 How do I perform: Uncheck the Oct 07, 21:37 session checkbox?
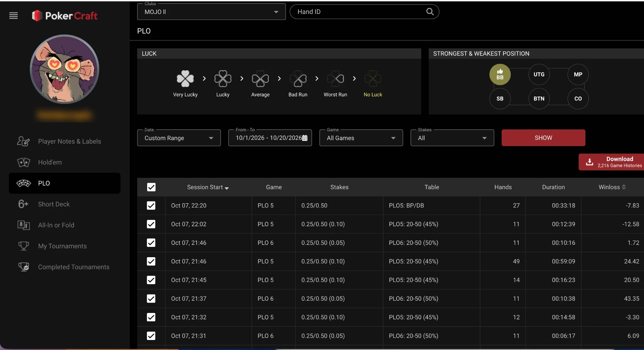151,299
